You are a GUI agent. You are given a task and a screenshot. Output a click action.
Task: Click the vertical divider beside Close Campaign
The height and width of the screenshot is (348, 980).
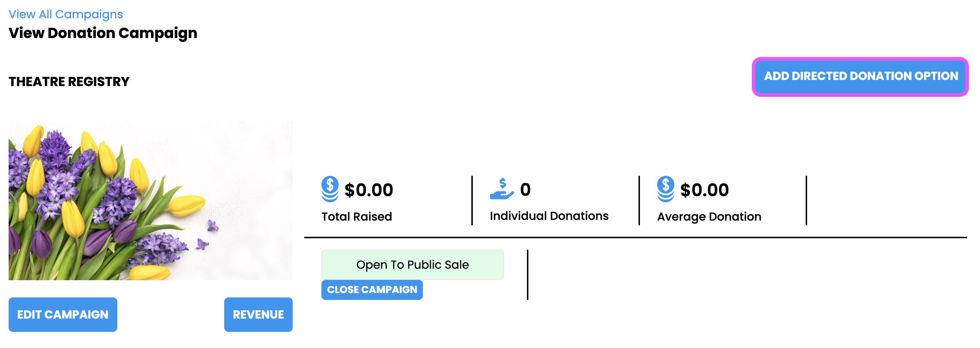point(527,274)
